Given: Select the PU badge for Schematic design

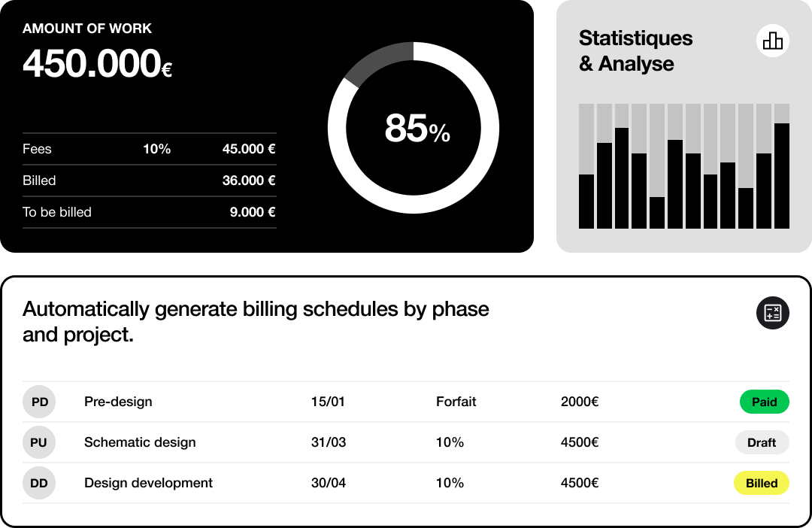Looking at the screenshot, I should pyautogui.click(x=39, y=442).
